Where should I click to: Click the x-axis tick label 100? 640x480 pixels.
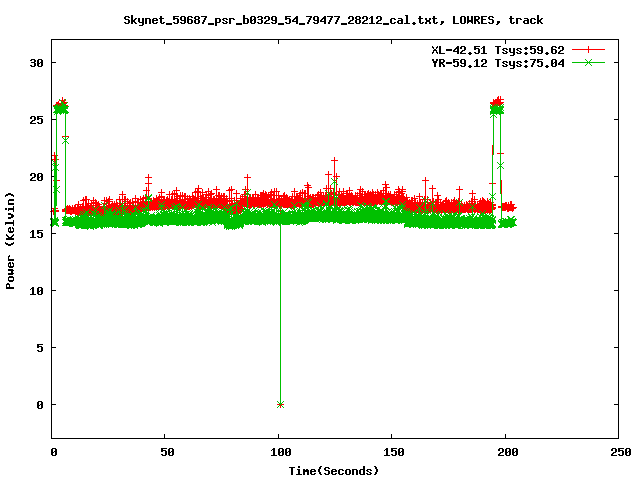281,452
